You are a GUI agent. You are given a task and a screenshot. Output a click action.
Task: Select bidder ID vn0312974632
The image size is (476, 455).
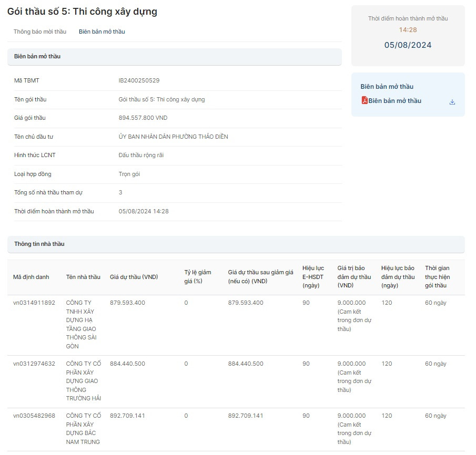tap(34, 364)
